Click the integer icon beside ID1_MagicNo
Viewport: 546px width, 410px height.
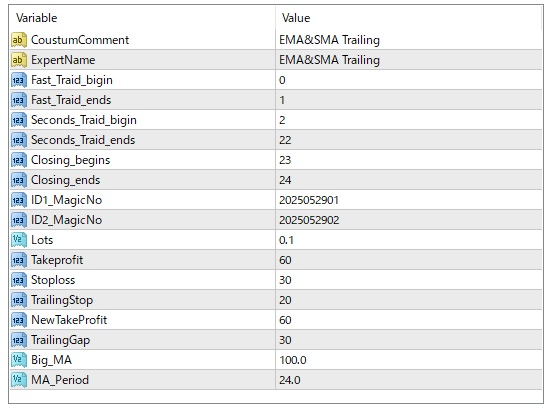coord(19,200)
